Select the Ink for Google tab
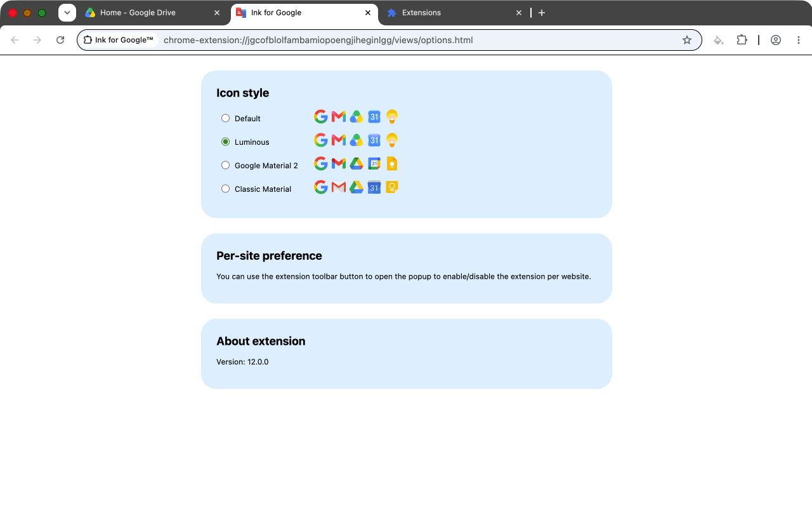The width and height of the screenshot is (812, 508). click(x=304, y=13)
